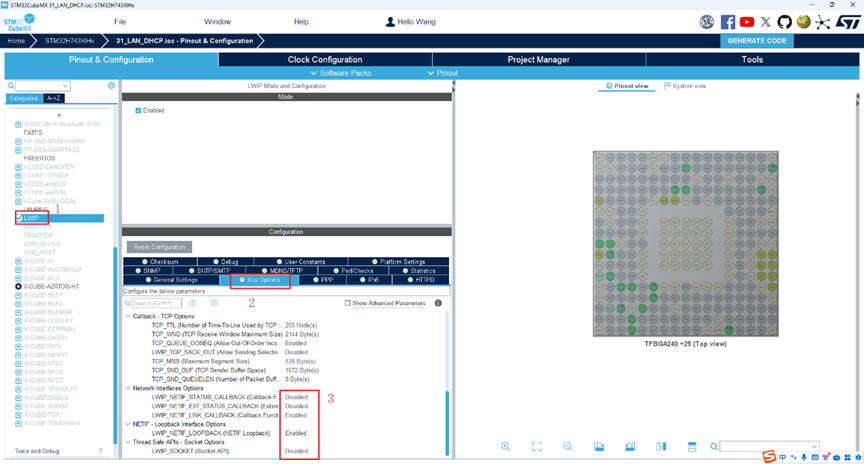Expand the Software Packs dropdown
This screenshot has width=864, height=464.
point(341,73)
